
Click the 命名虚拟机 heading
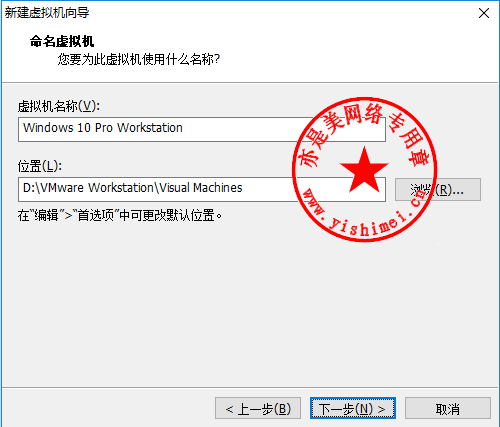62,42
